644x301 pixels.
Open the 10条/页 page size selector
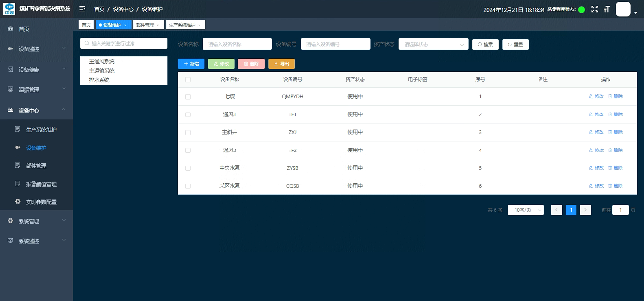tap(526, 210)
